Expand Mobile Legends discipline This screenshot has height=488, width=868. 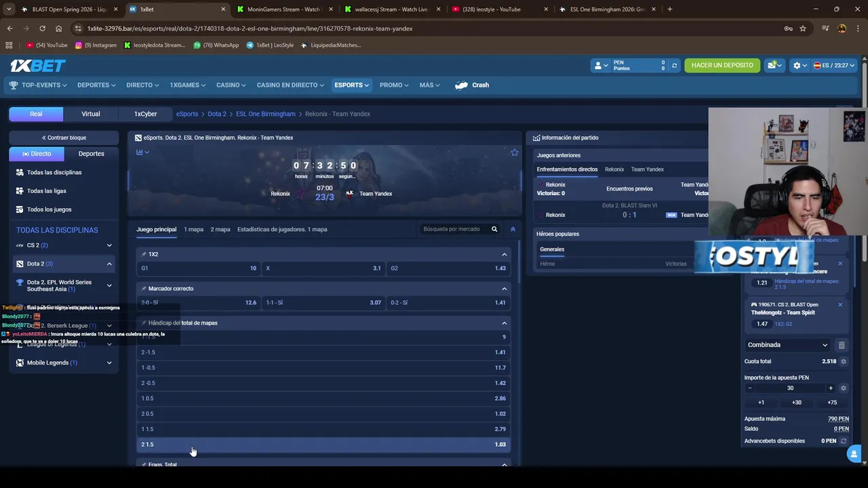click(x=109, y=363)
